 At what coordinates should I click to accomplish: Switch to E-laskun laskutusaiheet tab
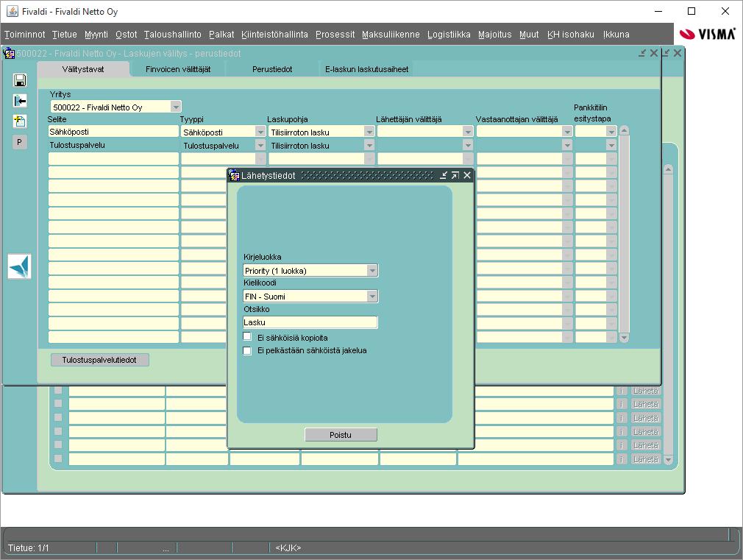pos(367,69)
